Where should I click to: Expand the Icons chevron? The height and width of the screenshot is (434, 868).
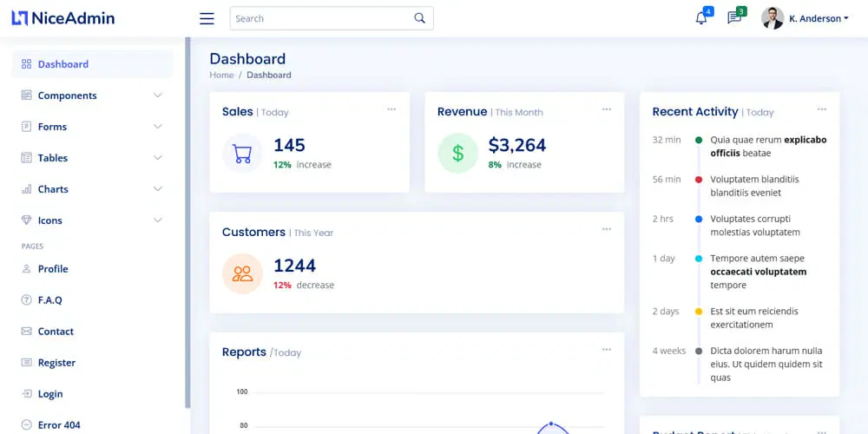158,220
